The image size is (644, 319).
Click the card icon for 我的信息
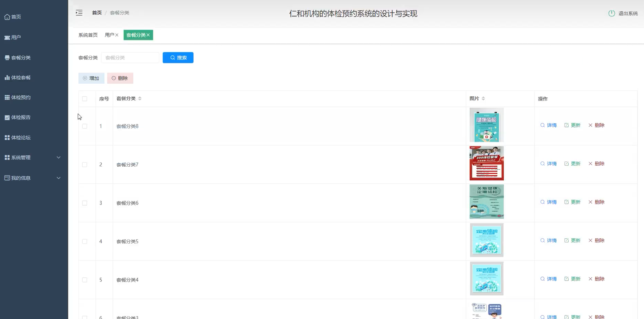tap(7, 178)
